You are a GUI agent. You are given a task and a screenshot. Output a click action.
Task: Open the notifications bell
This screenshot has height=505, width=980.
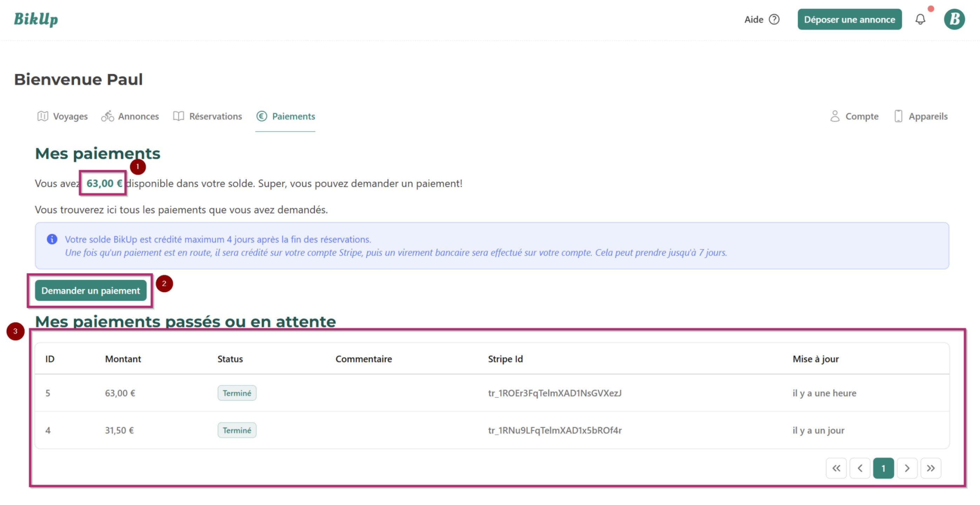tap(920, 19)
